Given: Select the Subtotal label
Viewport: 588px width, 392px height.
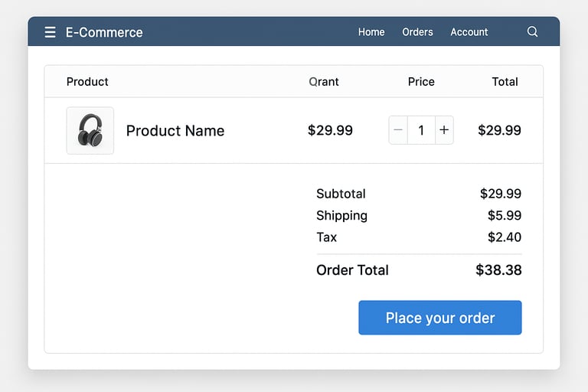Looking at the screenshot, I should click(x=341, y=194).
